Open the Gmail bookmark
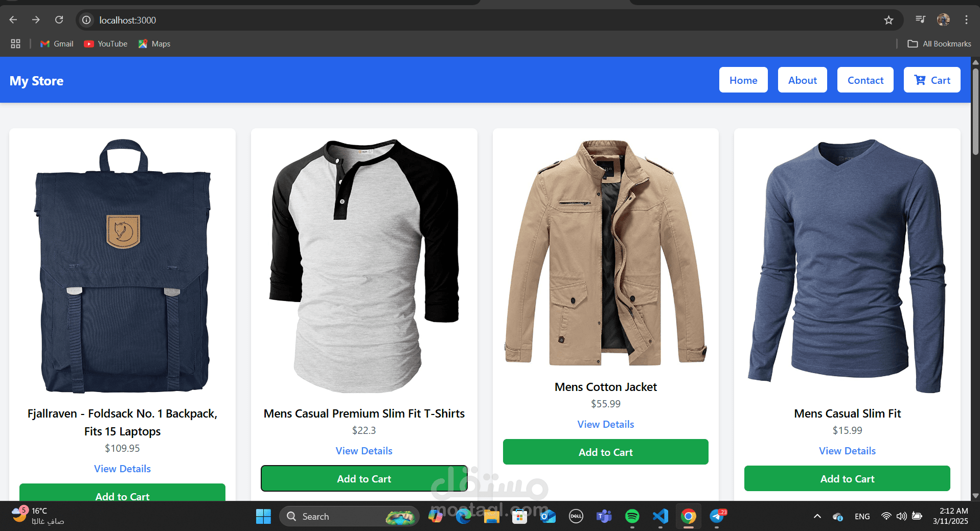Viewport: 980px width, 531px height. pos(57,44)
